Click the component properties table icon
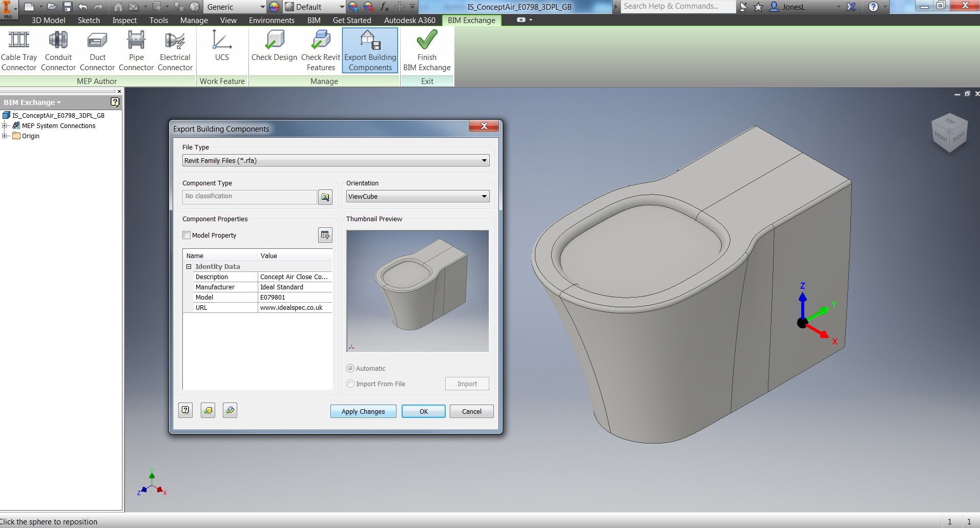Image resolution: width=980 pixels, height=528 pixels. pyautogui.click(x=325, y=235)
